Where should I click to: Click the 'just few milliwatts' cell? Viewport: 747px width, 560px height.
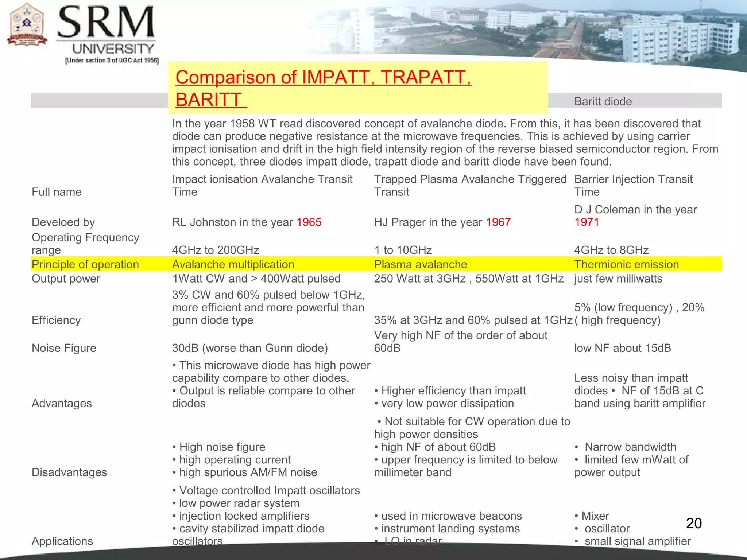click(618, 279)
